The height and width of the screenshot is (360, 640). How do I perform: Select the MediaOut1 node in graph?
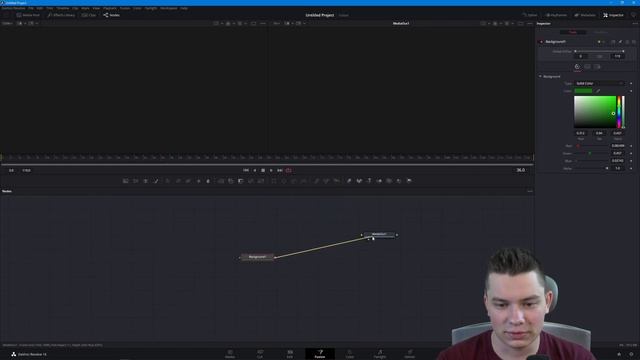click(x=379, y=235)
